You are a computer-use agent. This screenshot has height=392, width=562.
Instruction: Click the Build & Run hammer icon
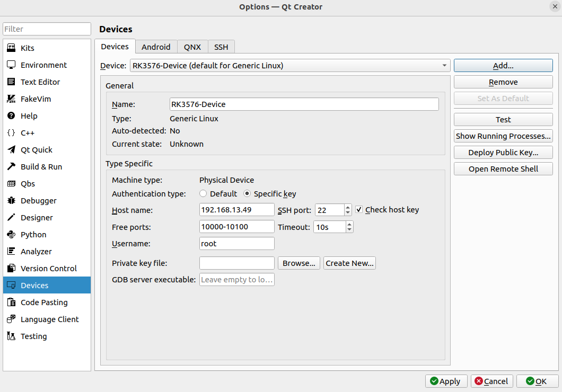pyautogui.click(x=12, y=166)
